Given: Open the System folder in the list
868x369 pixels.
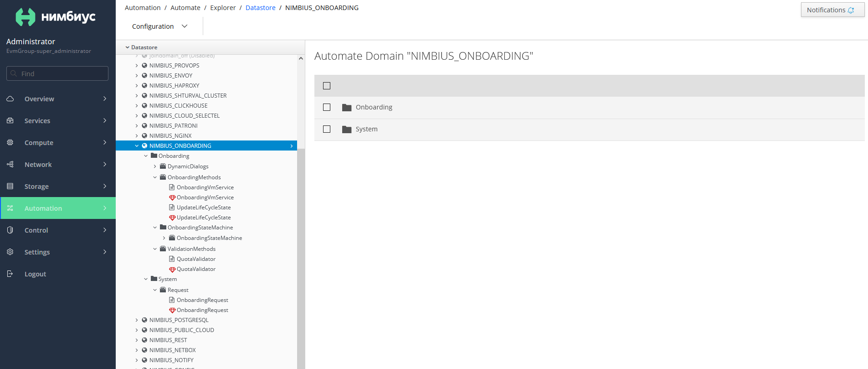Looking at the screenshot, I should pyautogui.click(x=366, y=129).
